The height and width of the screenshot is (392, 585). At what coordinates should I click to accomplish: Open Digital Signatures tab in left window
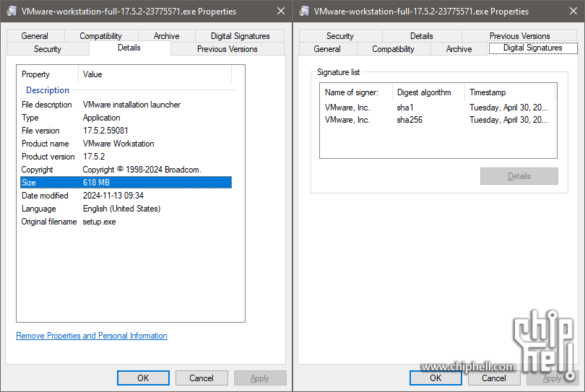[240, 36]
